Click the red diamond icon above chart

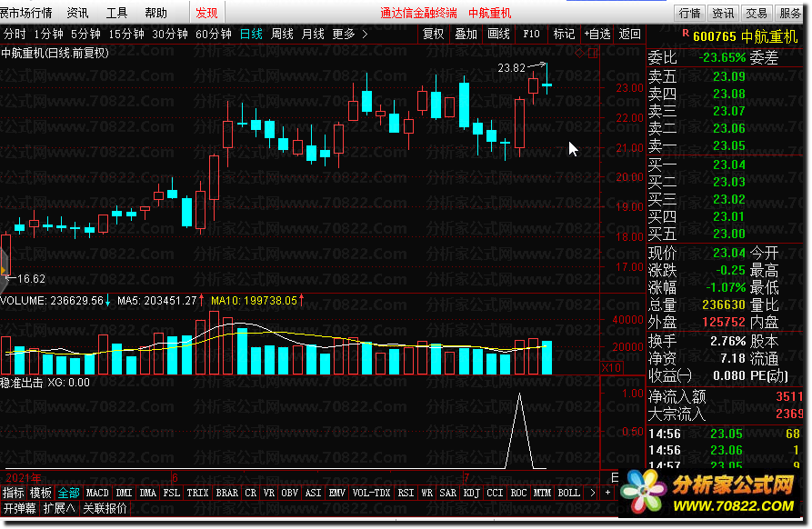coord(579,53)
